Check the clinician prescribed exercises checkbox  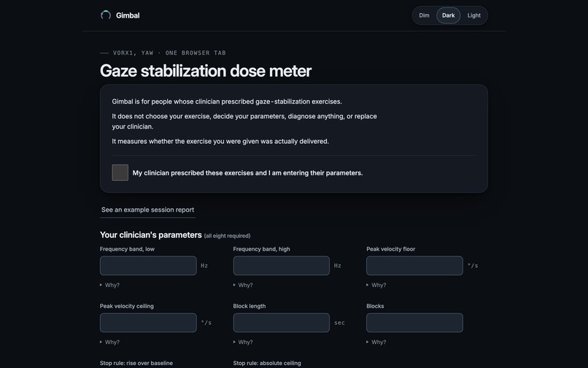tap(120, 172)
